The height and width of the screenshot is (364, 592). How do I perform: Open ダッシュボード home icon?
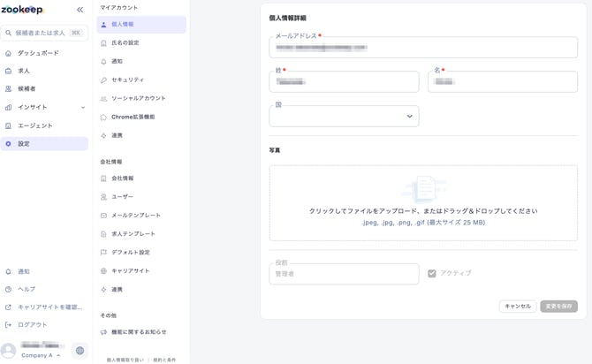click(8, 53)
